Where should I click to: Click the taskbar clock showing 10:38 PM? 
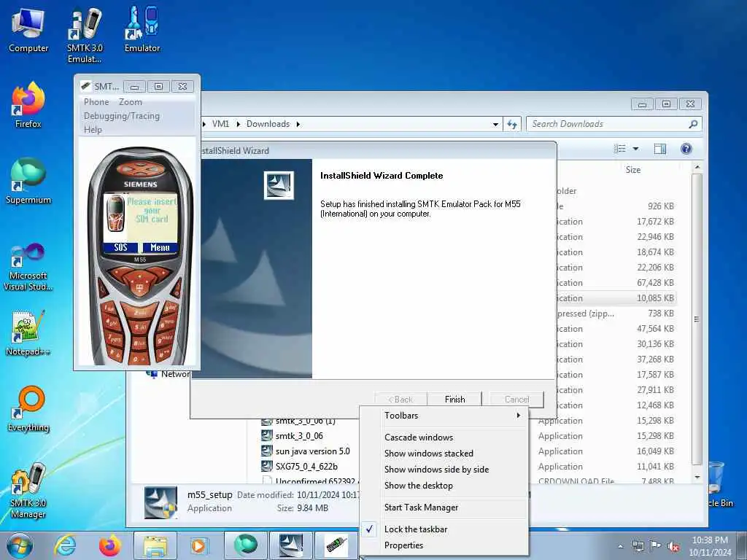710,545
